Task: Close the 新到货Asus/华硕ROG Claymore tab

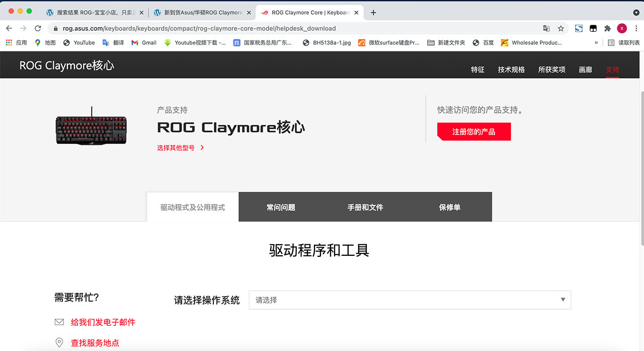Action: pyautogui.click(x=249, y=13)
